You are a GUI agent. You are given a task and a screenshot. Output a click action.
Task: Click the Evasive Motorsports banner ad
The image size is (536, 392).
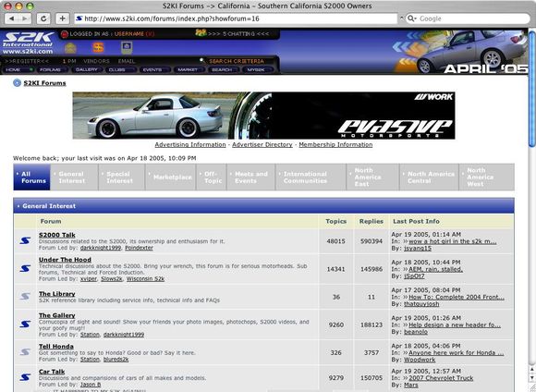263,116
